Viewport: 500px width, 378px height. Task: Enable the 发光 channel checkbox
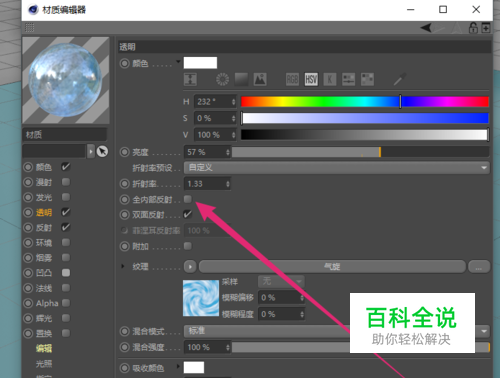coord(66,197)
